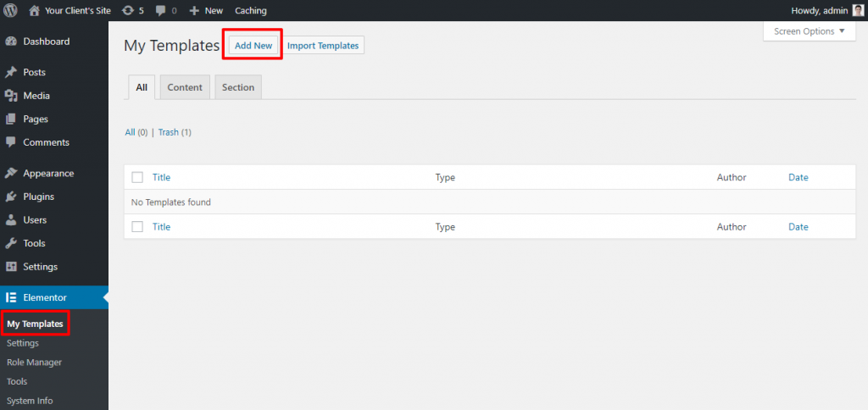This screenshot has height=410, width=868.
Task: Open Role Manager submenu item
Action: [x=34, y=363]
